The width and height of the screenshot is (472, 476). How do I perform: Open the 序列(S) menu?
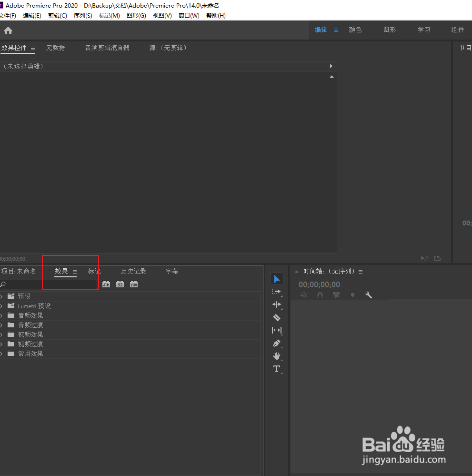coord(83,15)
